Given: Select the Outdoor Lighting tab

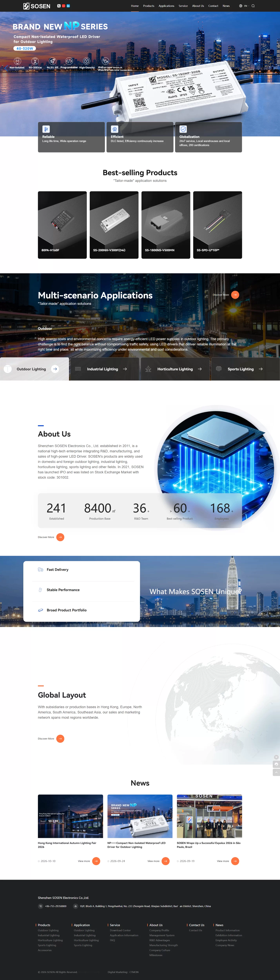Looking at the screenshot, I should (x=35, y=369).
